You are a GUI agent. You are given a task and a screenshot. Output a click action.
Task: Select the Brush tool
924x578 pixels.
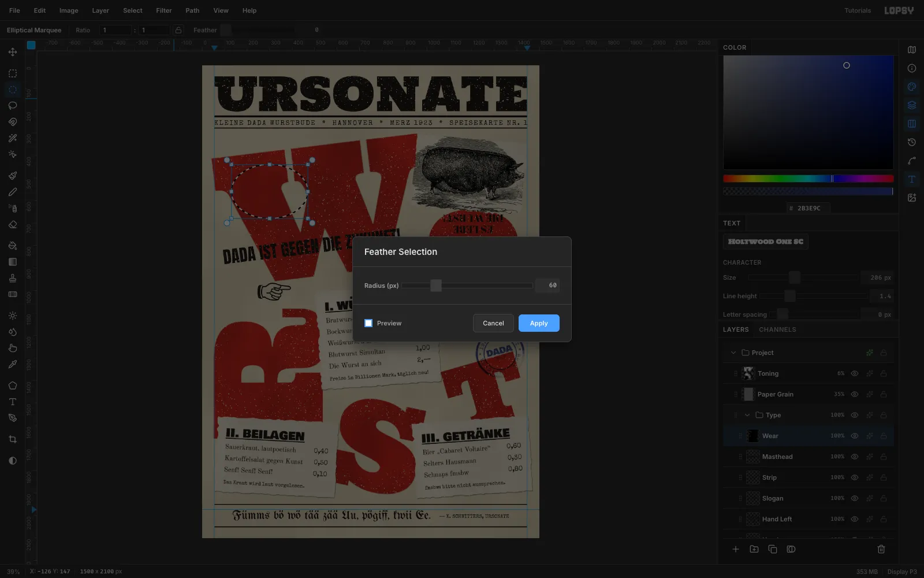click(x=13, y=176)
